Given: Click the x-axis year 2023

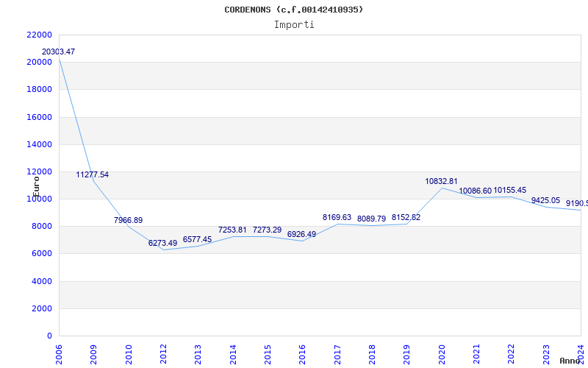Looking at the screenshot, I should pos(546,355).
